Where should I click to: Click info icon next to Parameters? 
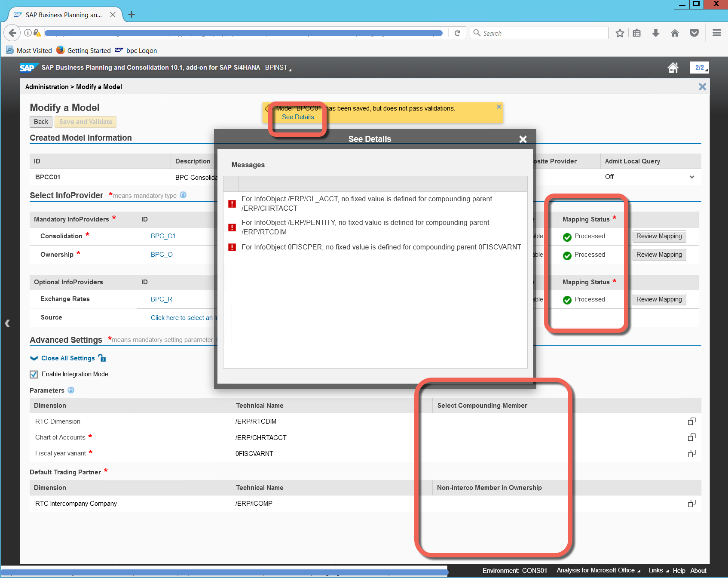tap(71, 390)
